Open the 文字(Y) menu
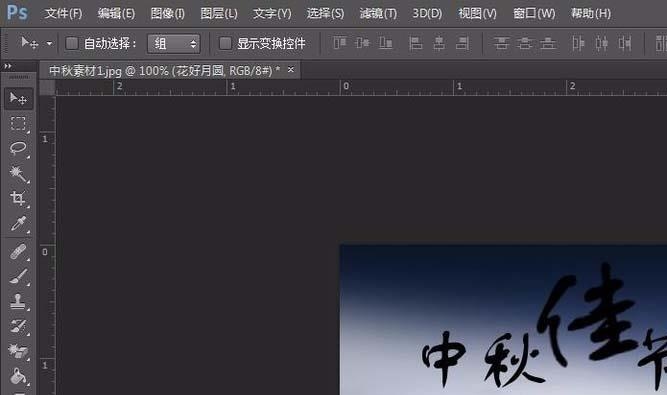This screenshot has width=667, height=395. [x=272, y=14]
